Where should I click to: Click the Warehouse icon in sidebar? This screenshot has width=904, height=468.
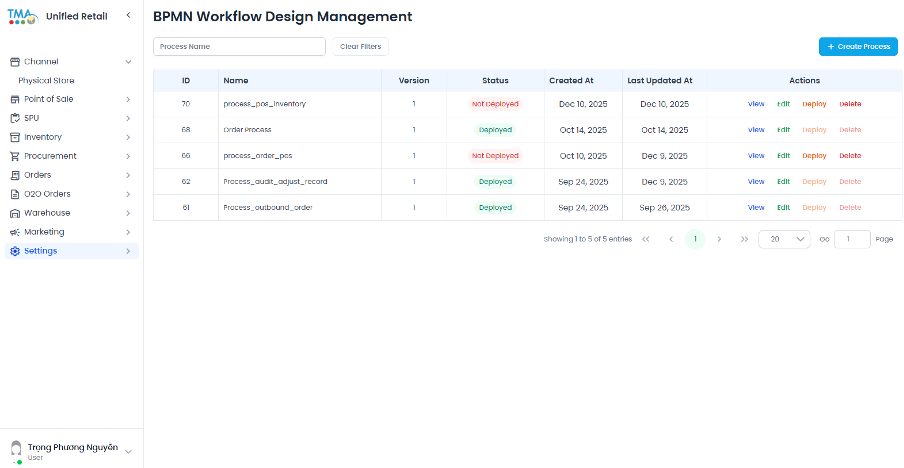[x=15, y=213]
